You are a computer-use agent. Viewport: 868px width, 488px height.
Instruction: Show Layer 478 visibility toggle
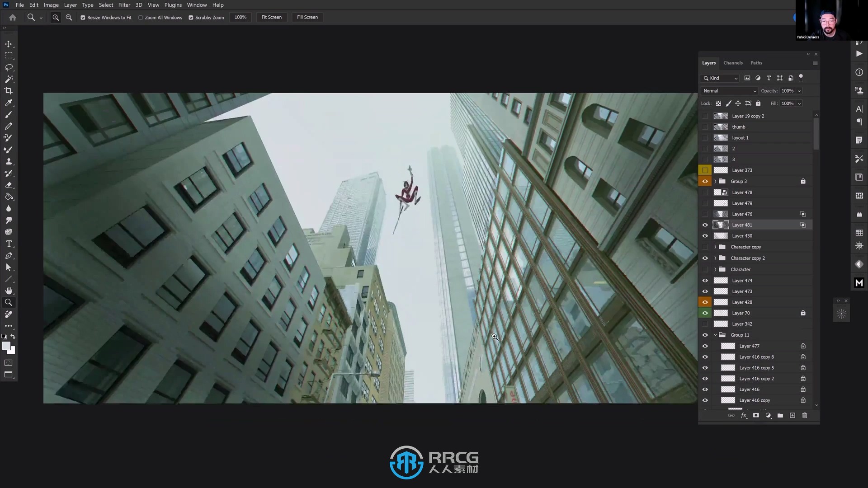[705, 192]
